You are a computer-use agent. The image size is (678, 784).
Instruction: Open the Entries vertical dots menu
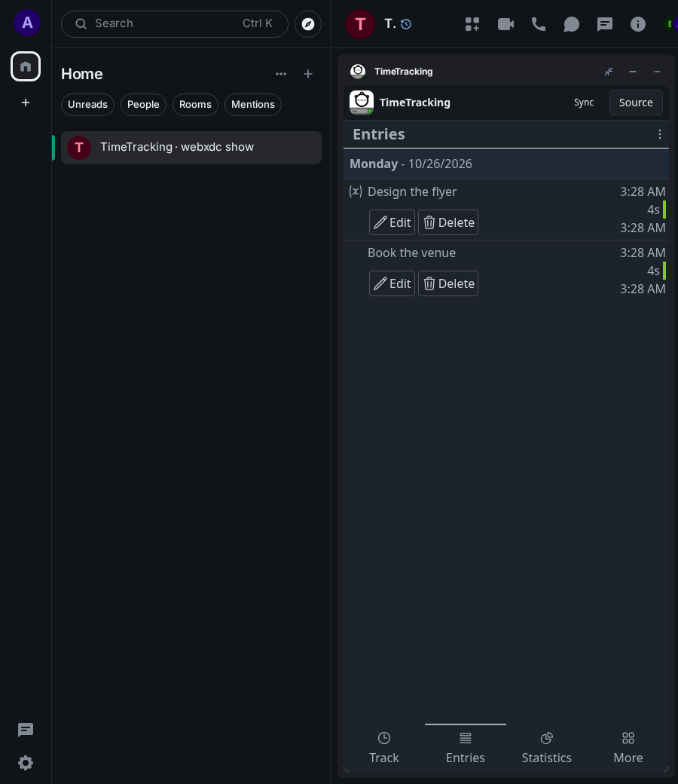click(x=659, y=134)
